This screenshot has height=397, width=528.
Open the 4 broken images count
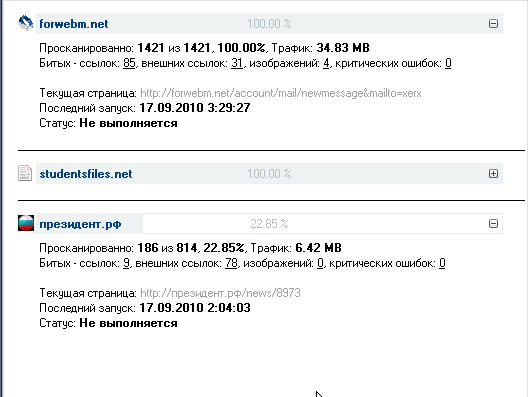pyautogui.click(x=326, y=63)
